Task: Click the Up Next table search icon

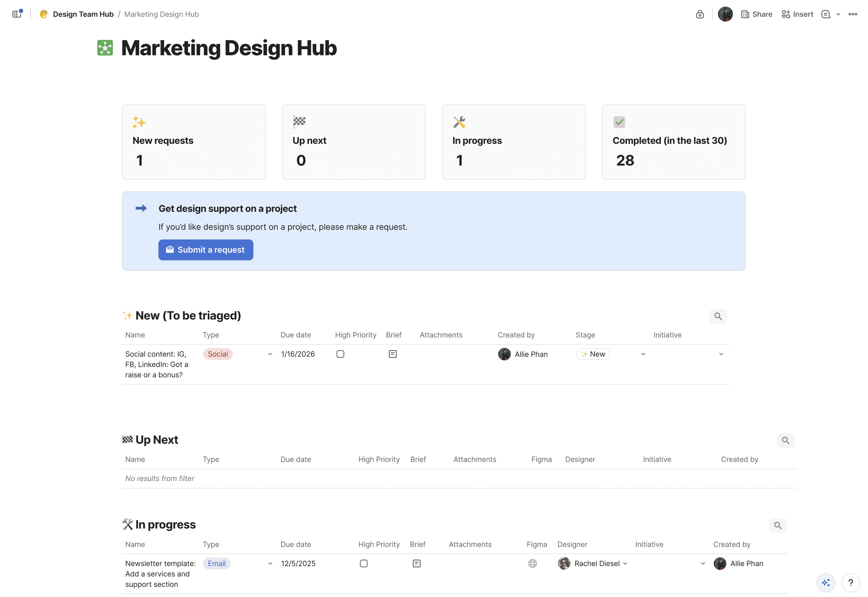Action: 785,441
